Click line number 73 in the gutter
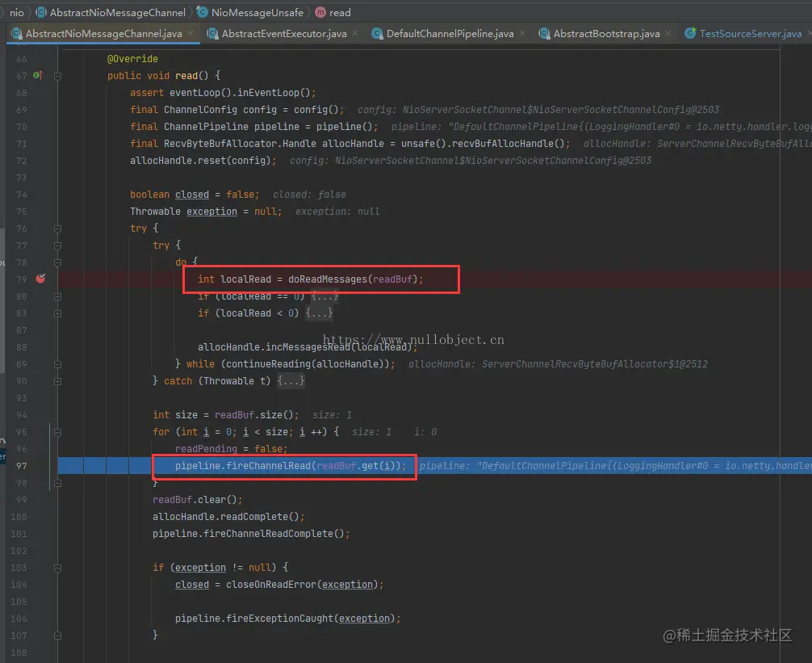Viewport: 812px width, 663px height. click(21, 178)
